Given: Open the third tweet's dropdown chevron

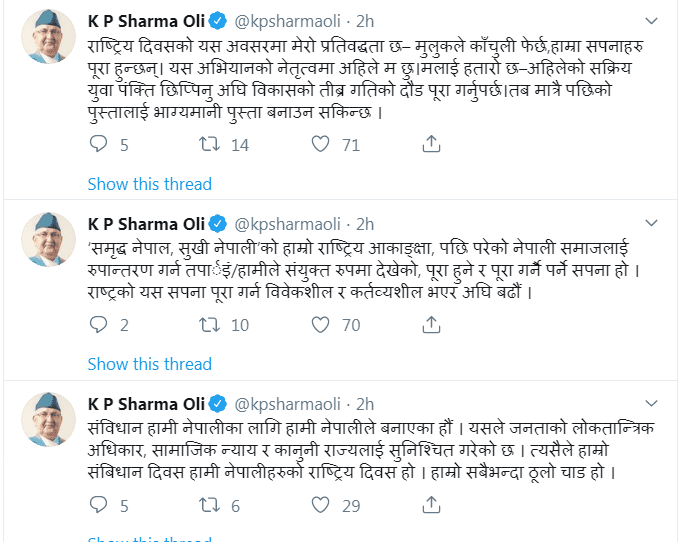Looking at the screenshot, I should (651, 403).
